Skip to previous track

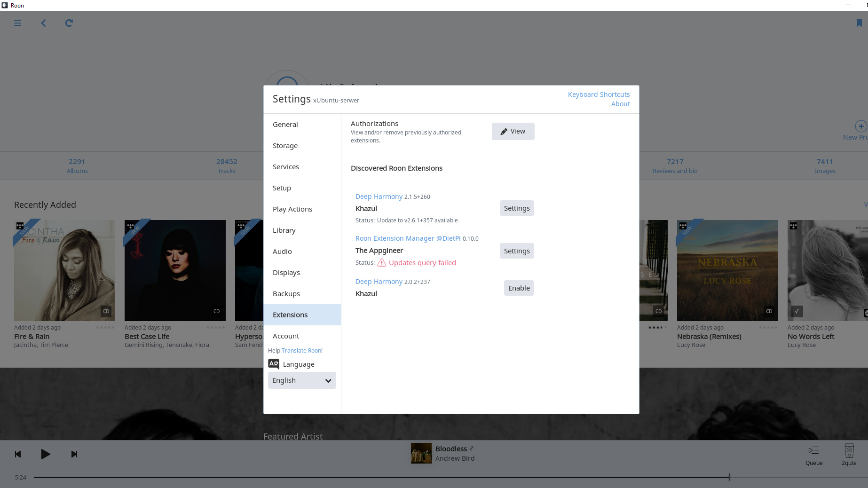18,454
